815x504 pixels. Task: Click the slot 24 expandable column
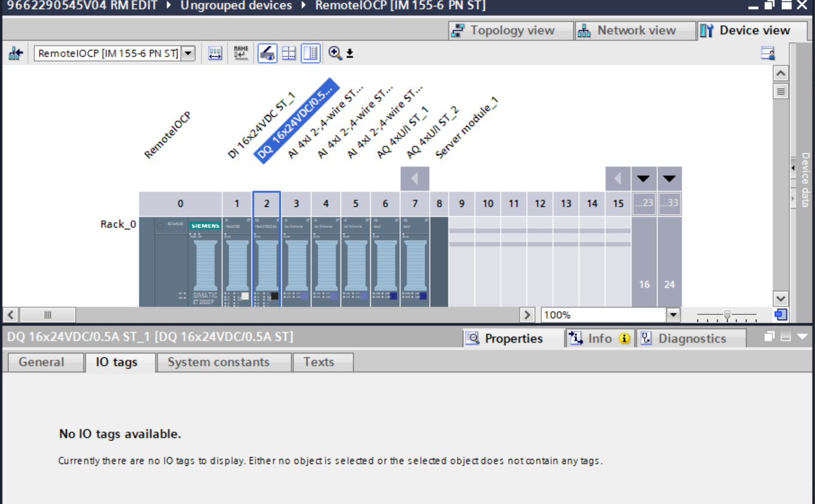click(x=669, y=262)
